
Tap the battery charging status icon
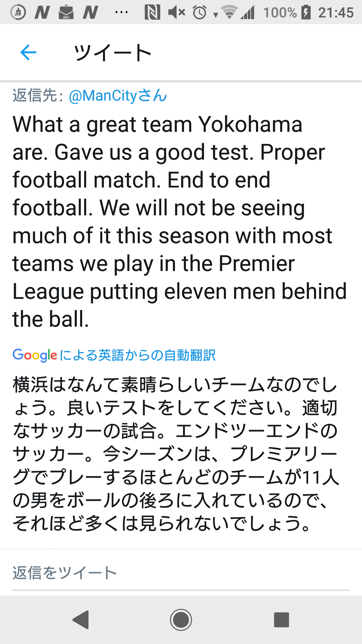(x=306, y=12)
